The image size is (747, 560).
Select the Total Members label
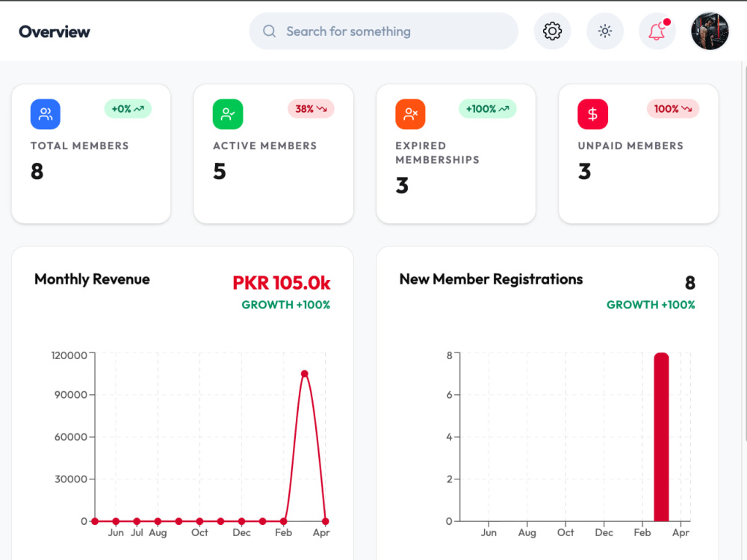click(80, 146)
